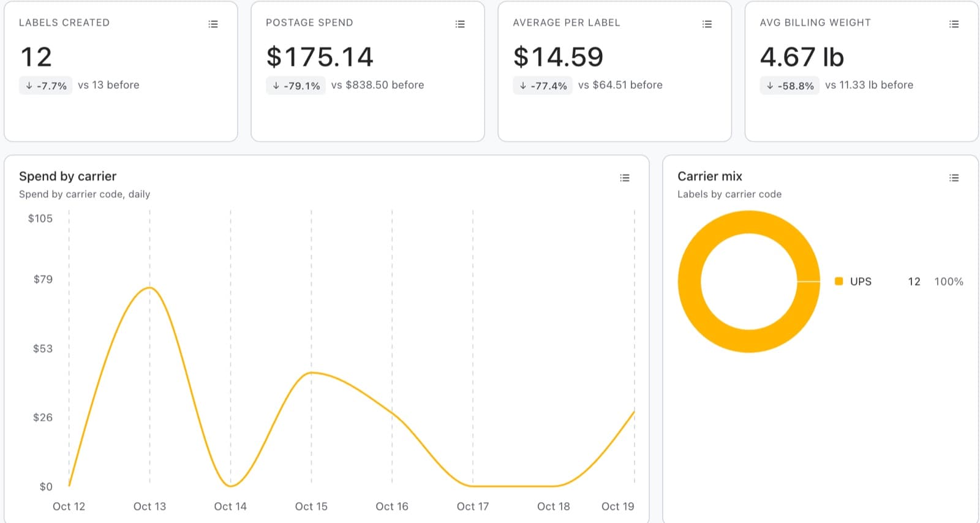Image resolution: width=980 pixels, height=523 pixels.
Task: Click the -77.4% change badge
Action: click(x=543, y=86)
